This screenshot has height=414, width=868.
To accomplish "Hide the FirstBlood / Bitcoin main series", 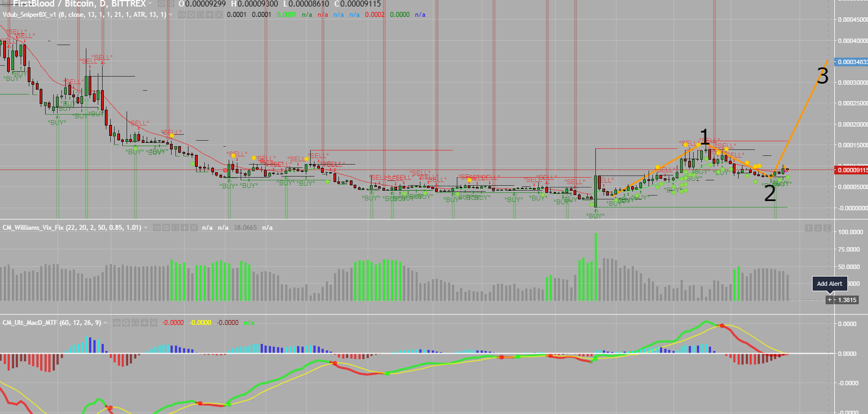I will pyautogui.click(x=161, y=4).
